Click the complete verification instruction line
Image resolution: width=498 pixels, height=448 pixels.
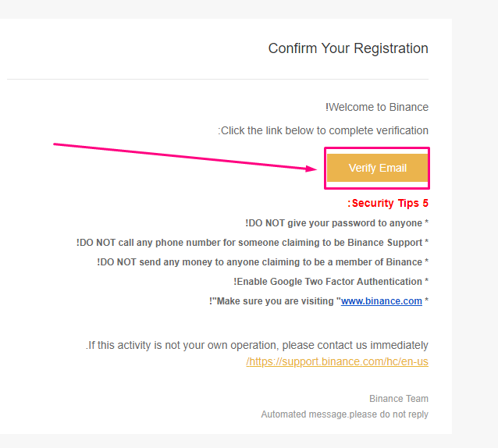pyautogui.click(x=323, y=130)
